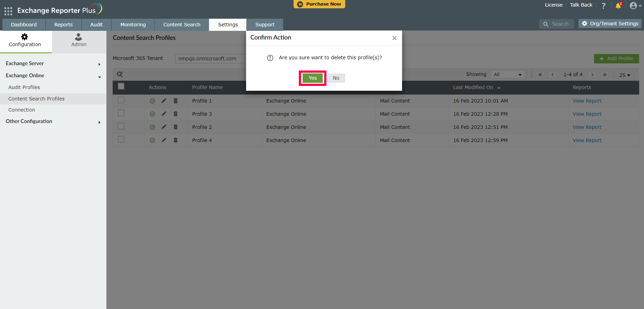Go to the last page
644x309 pixels.
point(605,74)
